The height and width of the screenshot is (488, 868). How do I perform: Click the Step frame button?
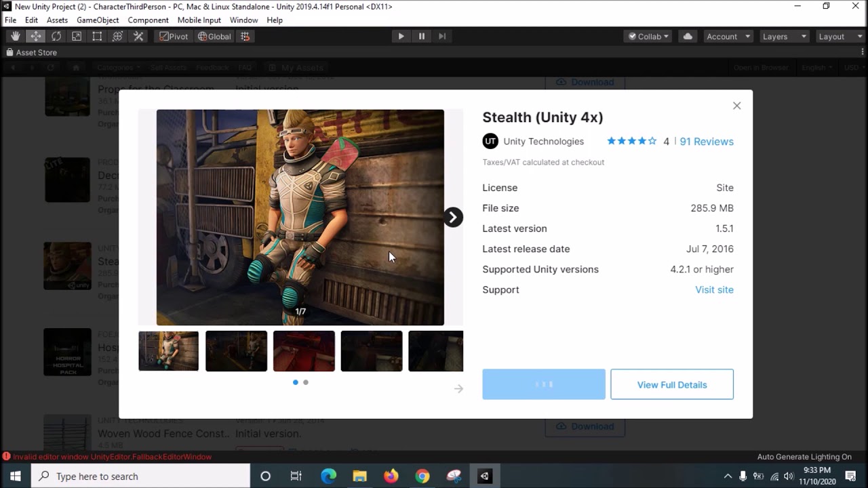click(442, 37)
